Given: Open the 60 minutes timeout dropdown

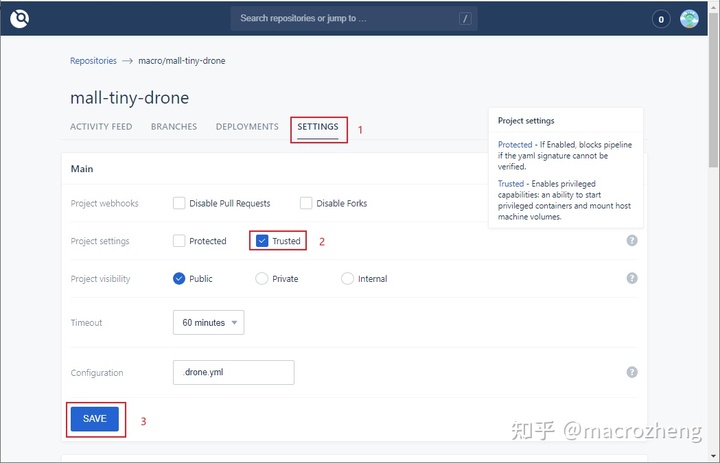Looking at the screenshot, I should [x=208, y=322].
